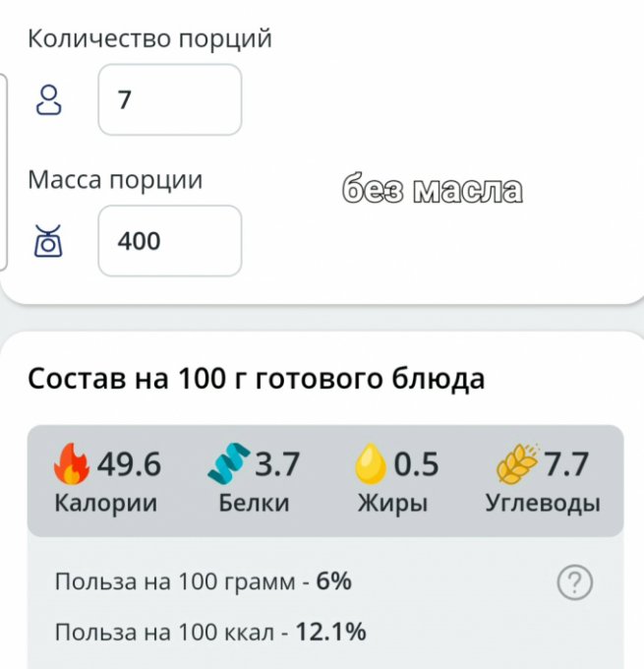Image resolution: width=644 pixels, height=669 pixels.
Task: Tap the wheat carbohydrates icon
Action: tap(517, 463)
